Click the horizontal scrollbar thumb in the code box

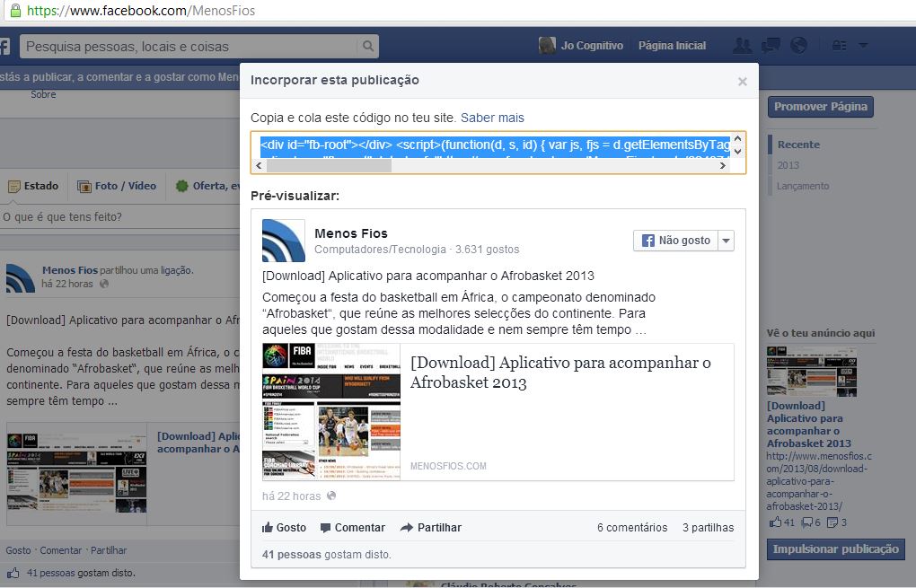click(x=329, y=166)
